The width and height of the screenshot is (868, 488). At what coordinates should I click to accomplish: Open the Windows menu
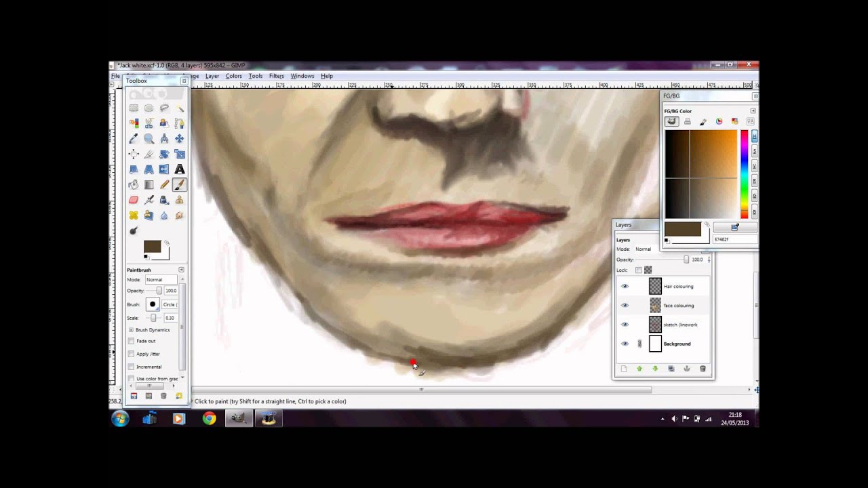point(302,76)
